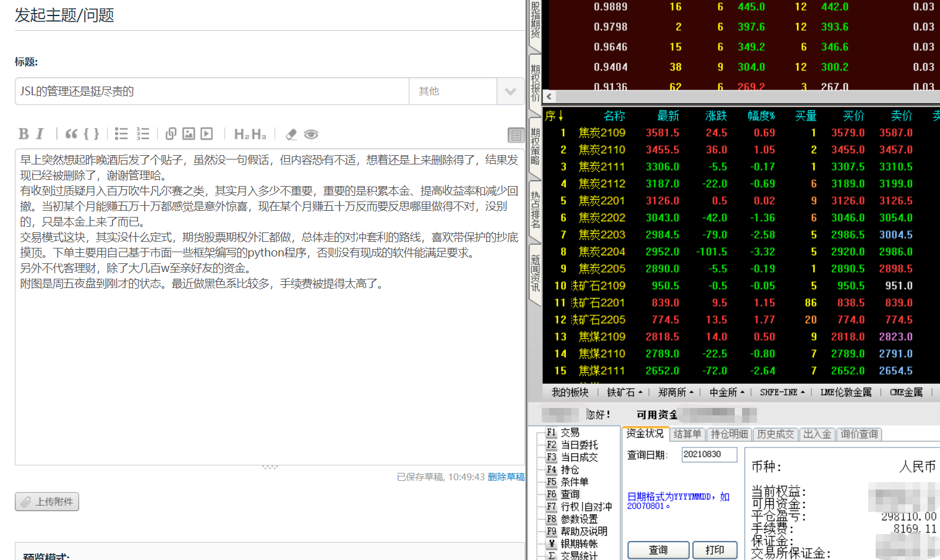Switch to the 我的板块 tab
Screen dimensions: 940x560
click(570, 392)
